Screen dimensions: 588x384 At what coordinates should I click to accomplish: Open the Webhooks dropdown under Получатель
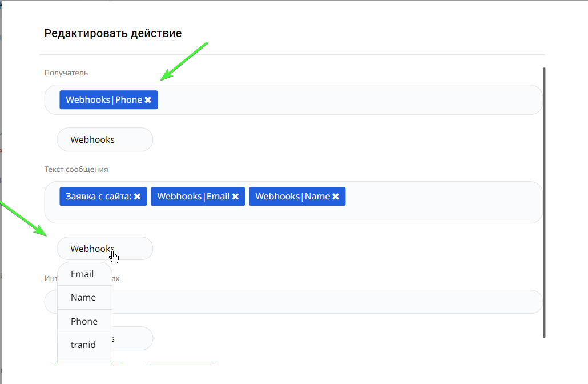pos(104,139)
